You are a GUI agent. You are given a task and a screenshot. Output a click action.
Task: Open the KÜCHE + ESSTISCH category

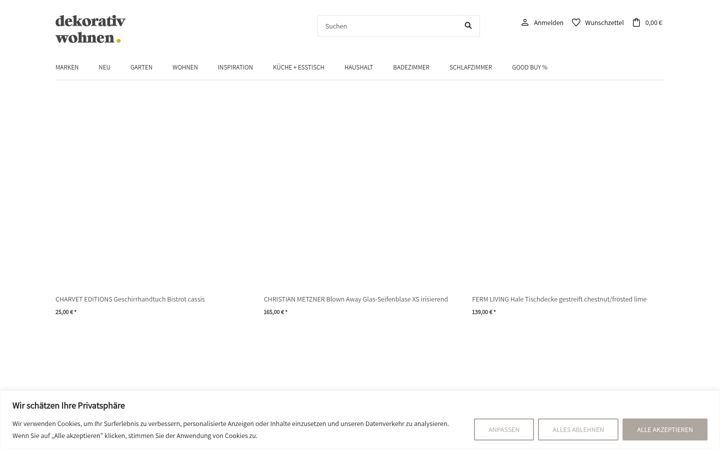pos(298,67)
